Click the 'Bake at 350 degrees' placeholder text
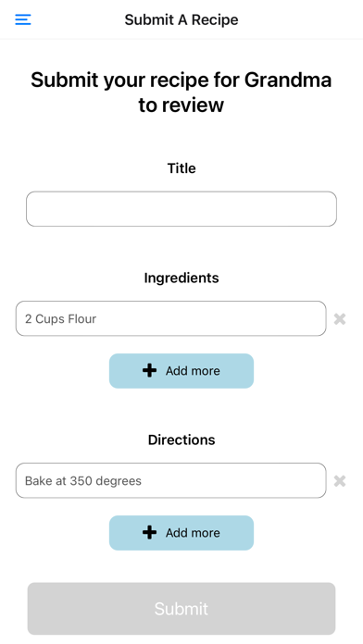This screenshot has width=363, height=644. point(83,481)
